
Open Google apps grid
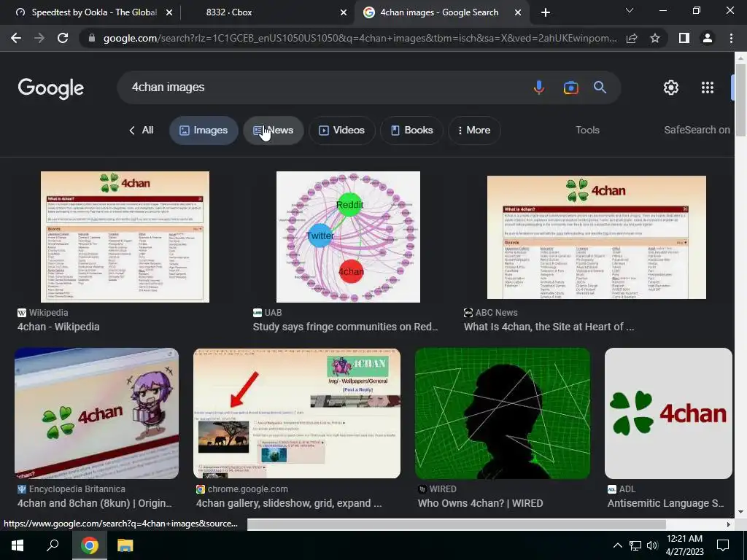[708, 87]
